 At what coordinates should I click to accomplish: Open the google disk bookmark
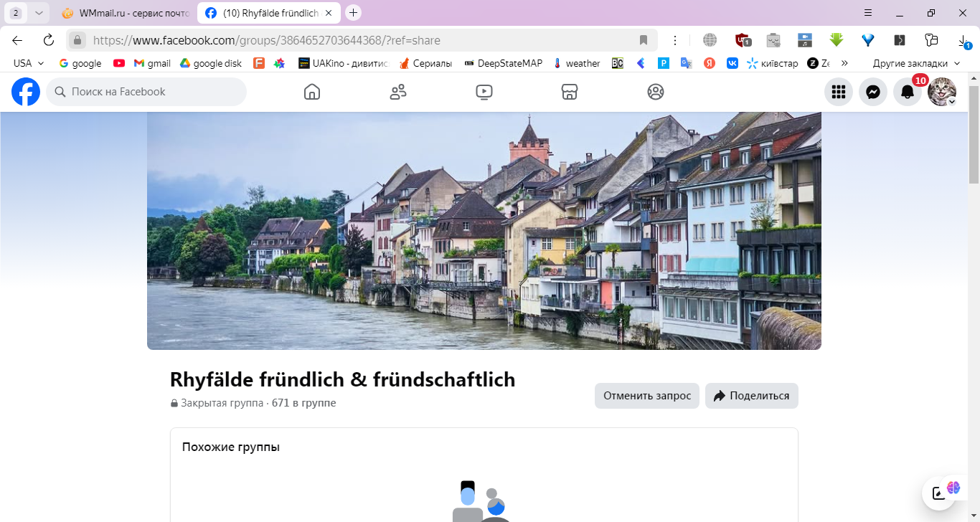211,63
